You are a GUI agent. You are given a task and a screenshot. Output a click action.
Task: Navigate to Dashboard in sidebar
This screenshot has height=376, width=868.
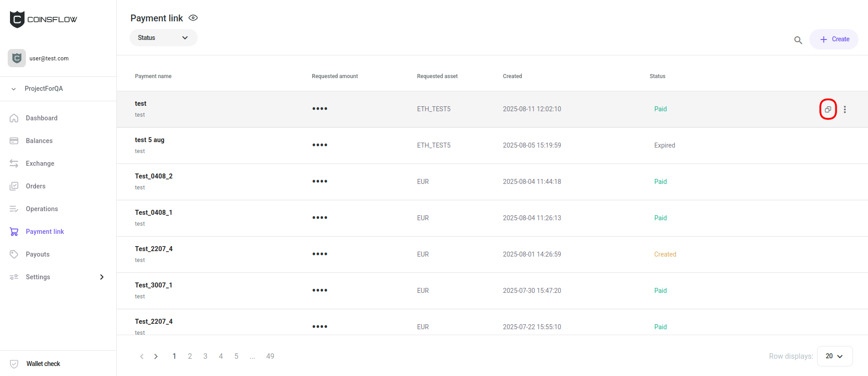pyautogui.click(x=41, y=118)
